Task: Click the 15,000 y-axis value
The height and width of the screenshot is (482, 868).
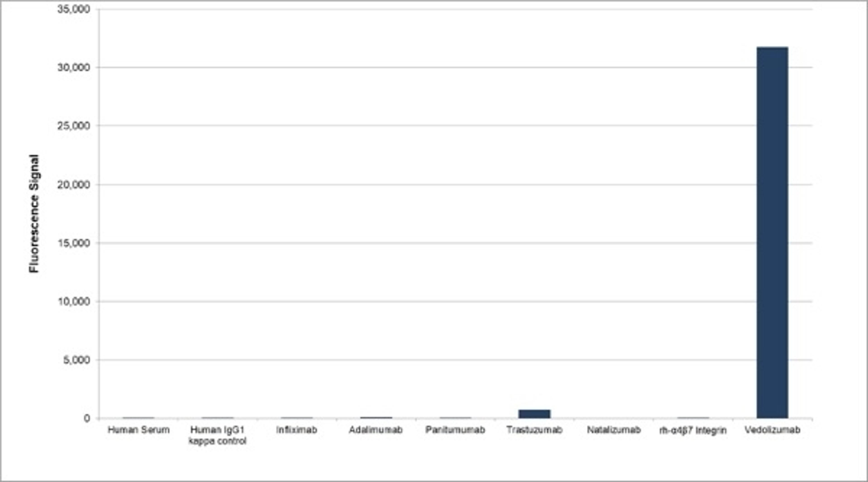Action: pos(74,243)
